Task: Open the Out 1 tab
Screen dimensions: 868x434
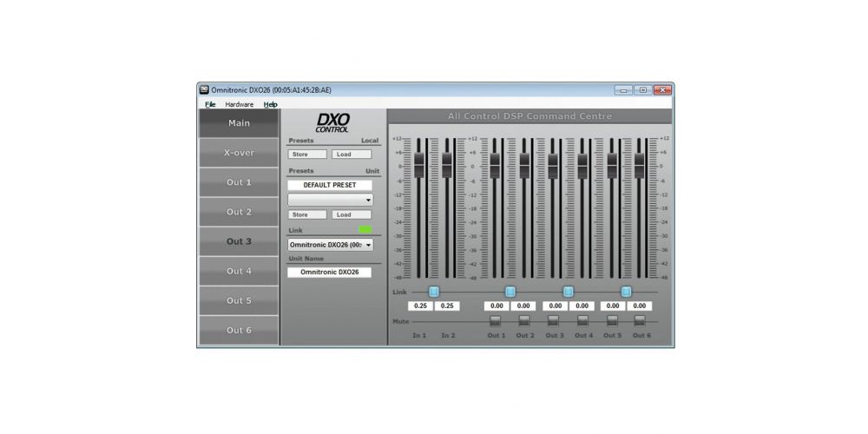Action: [x=240, y=182]
